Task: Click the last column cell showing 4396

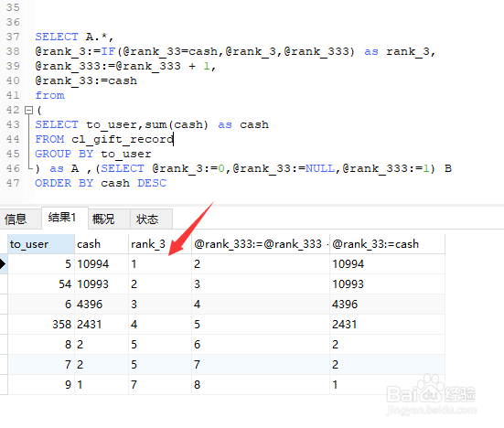Action: [x=387, y=305]
